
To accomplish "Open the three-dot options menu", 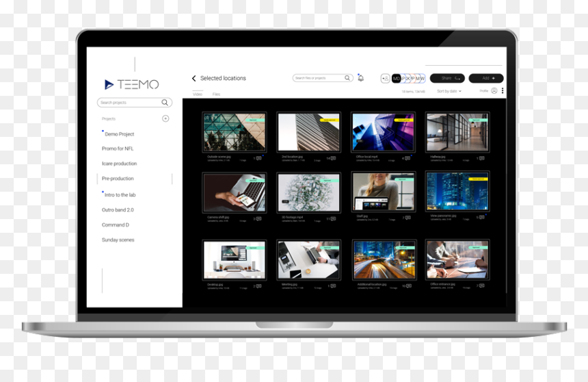I will 503,90.
